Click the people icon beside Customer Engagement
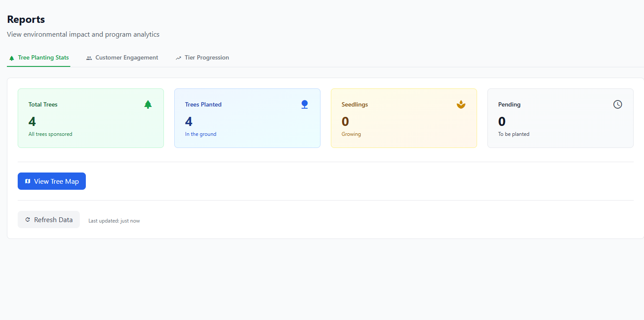Screen dimensions: 644x320 (x=89, y=58)
